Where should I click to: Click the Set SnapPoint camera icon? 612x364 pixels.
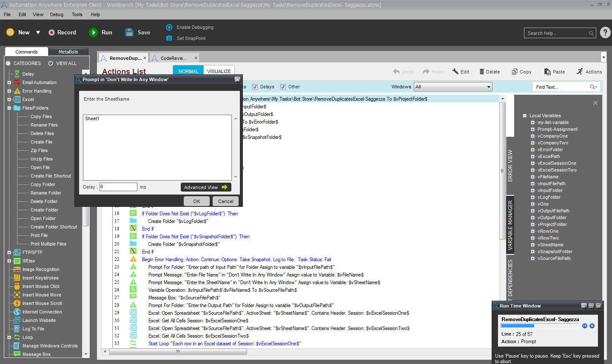(x=169, y=38)
